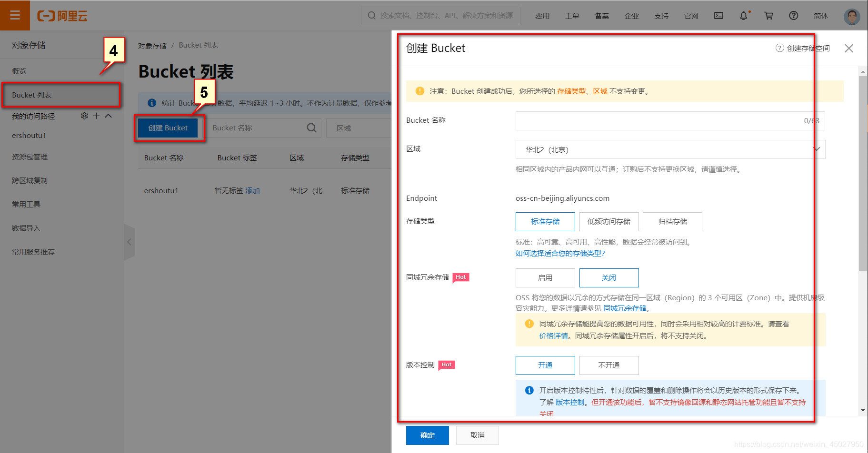Screen dimensions: 868x453
Task: Click the Bucket 名称 input in dialog
Action: [x=670, y=121]
